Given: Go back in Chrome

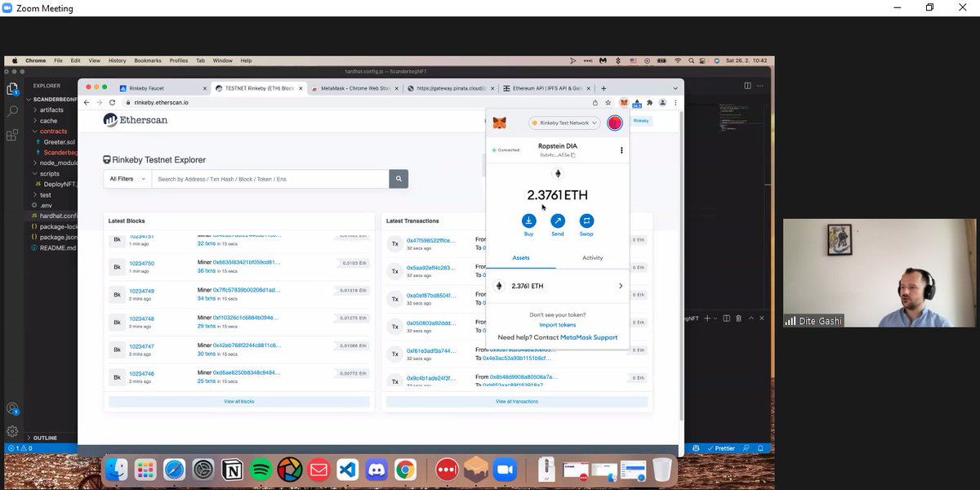Looking at the screenshot, I should tap(87, 103).
